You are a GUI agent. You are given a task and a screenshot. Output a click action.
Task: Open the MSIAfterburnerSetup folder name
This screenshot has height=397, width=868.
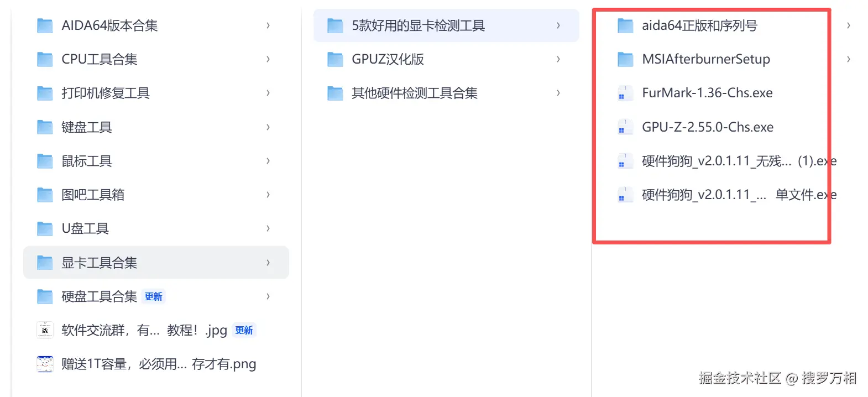(706, 59)
